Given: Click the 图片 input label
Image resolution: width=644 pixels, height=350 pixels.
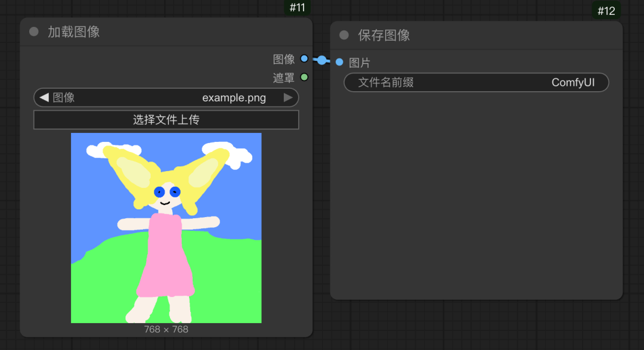Looking at the screenshot, I should click(x=360, y=63).
